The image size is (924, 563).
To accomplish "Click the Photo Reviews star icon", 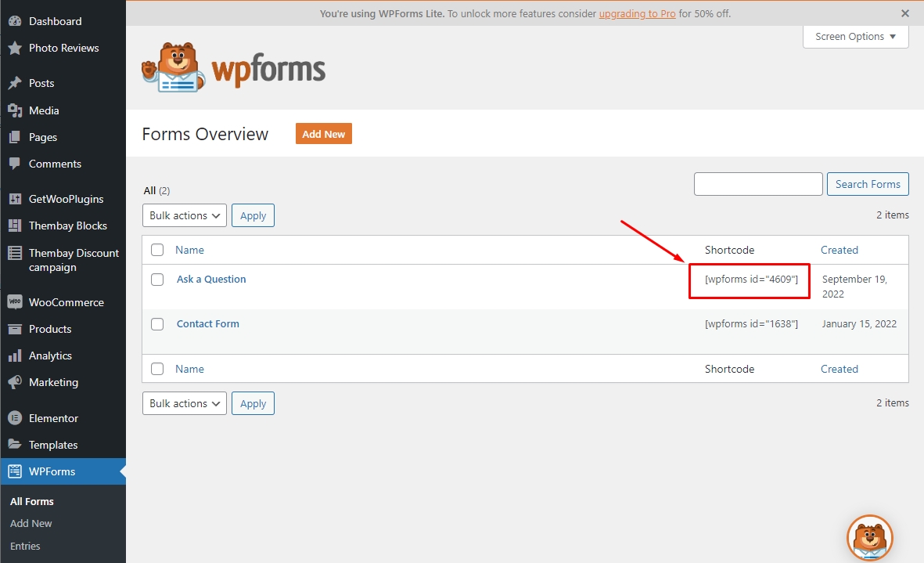I will 14,48.
